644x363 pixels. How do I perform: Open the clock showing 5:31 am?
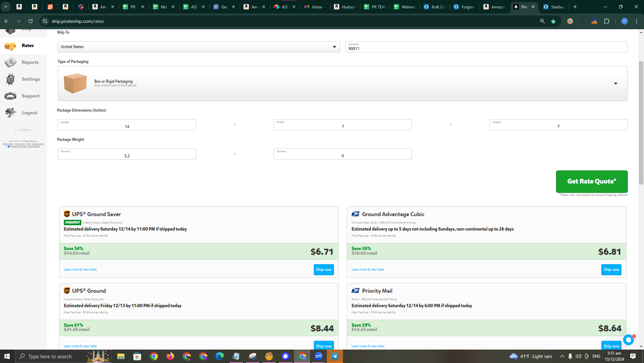(614, 356)
